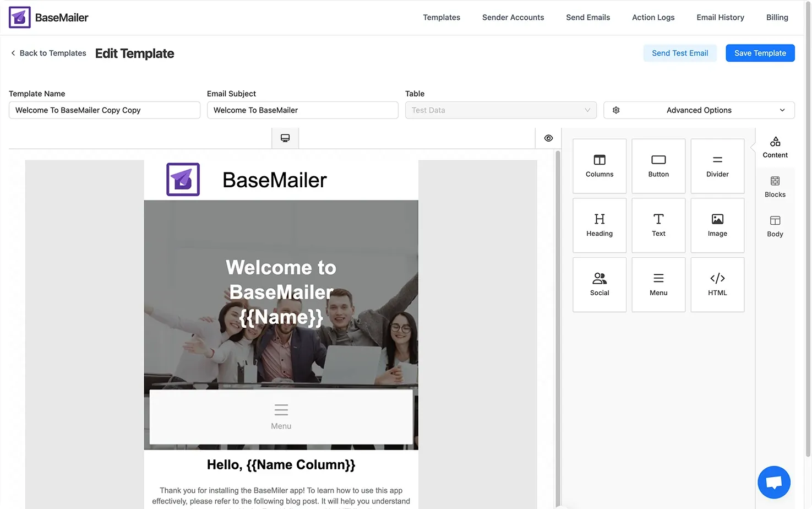Open the Test Data table dropdown
812x509 pixels.
(500, 110)
